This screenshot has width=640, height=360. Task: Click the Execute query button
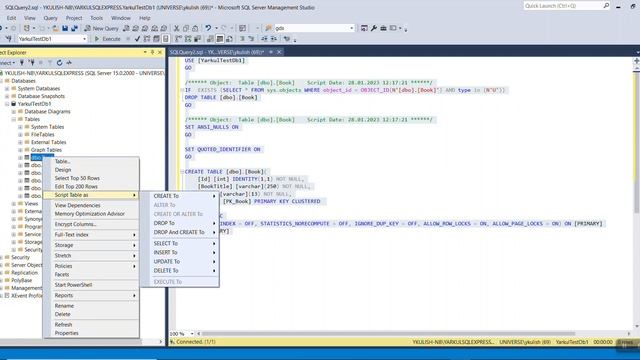107,39
